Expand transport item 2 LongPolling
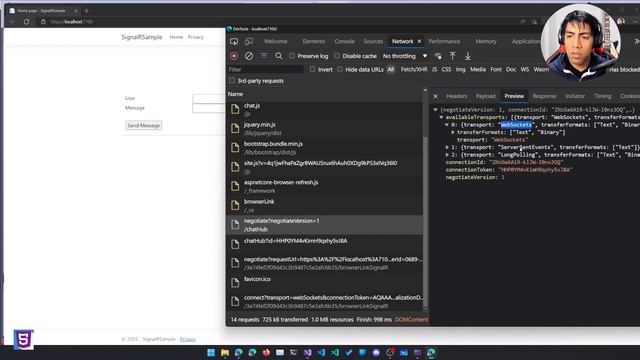Viewport: 640px width, 360px height. pyautogui.click(x=447, y=155)
